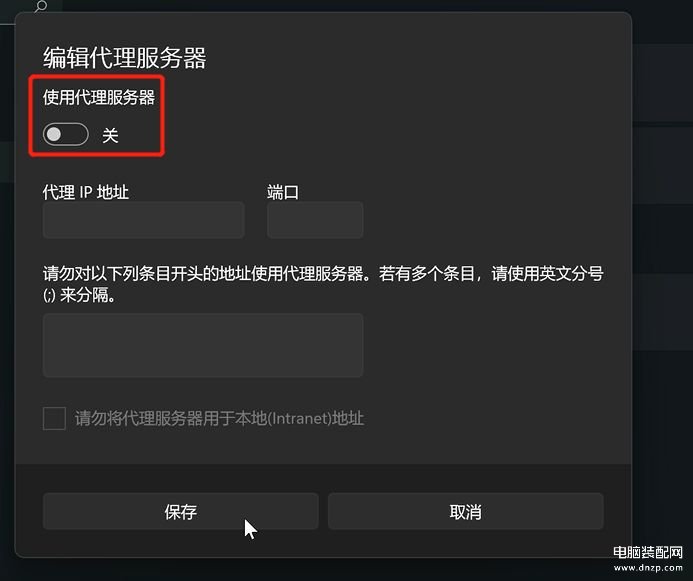Click the mouse pointer arrow near 保存

(x=251, y=529)
